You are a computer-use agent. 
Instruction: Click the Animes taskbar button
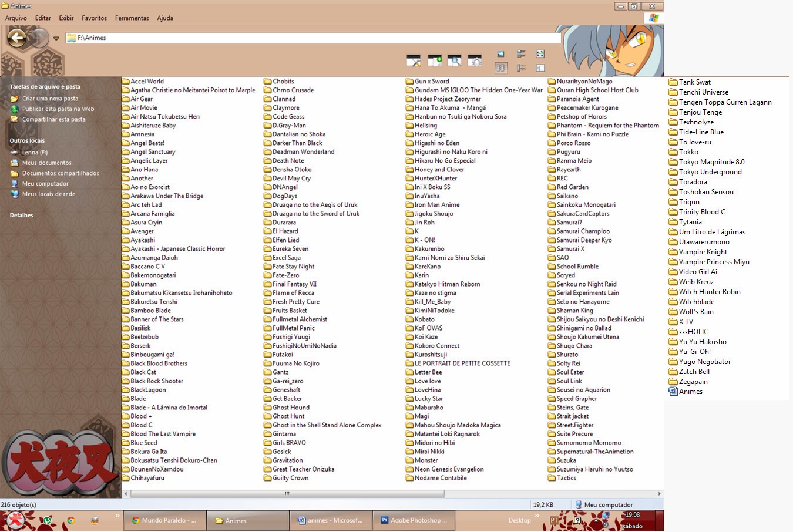248,520
